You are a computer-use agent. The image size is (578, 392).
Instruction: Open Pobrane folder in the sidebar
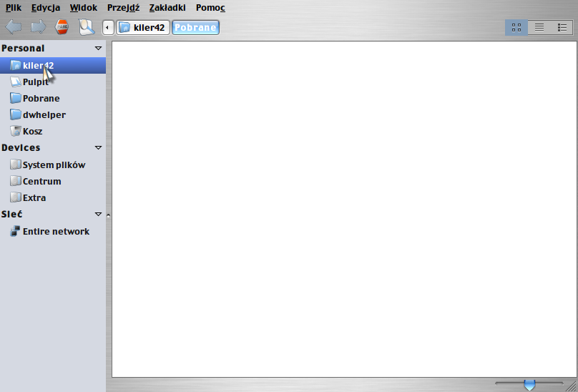coord(53,99)
